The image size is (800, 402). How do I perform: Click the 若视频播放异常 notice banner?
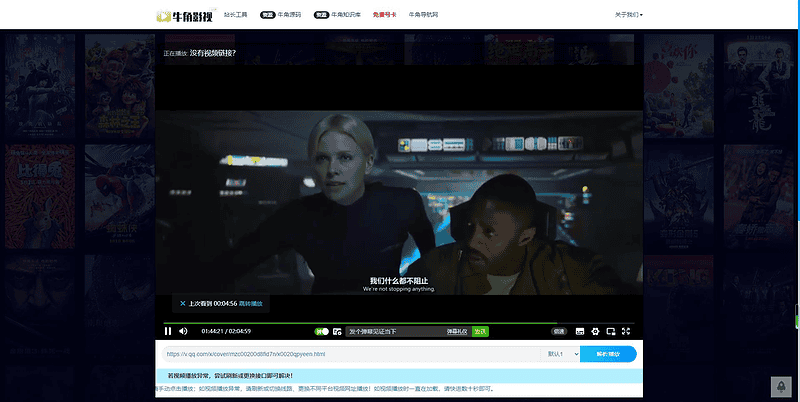pos(399,376)
